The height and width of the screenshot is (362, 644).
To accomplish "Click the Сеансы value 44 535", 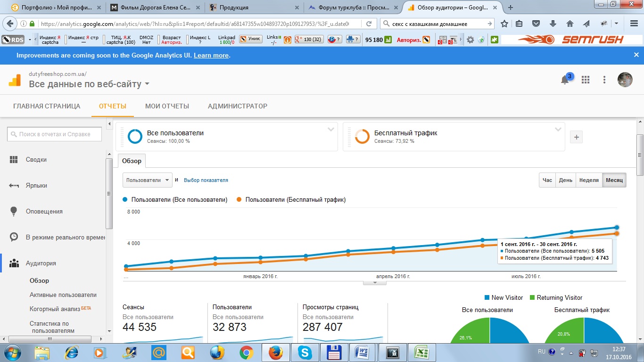I will (140, 327).
